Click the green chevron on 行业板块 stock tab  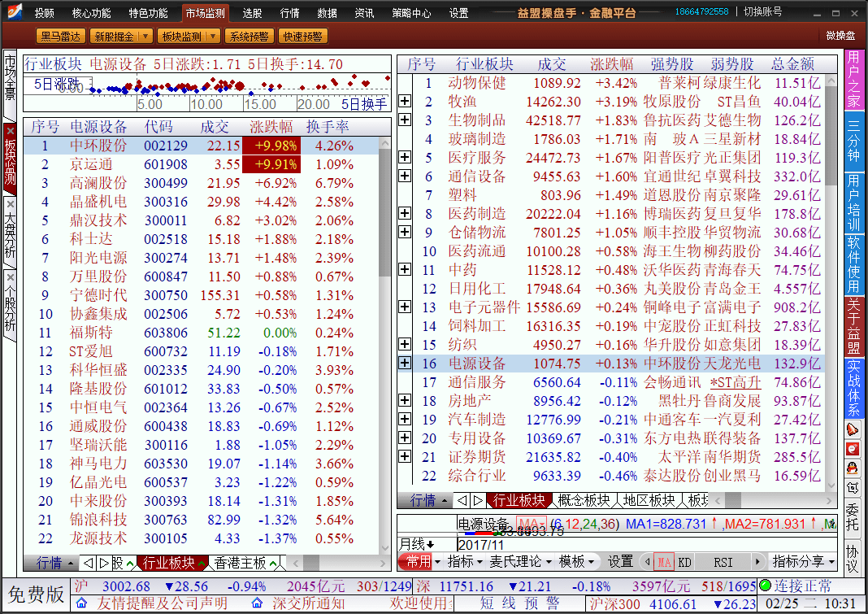[x=202, y=564]
